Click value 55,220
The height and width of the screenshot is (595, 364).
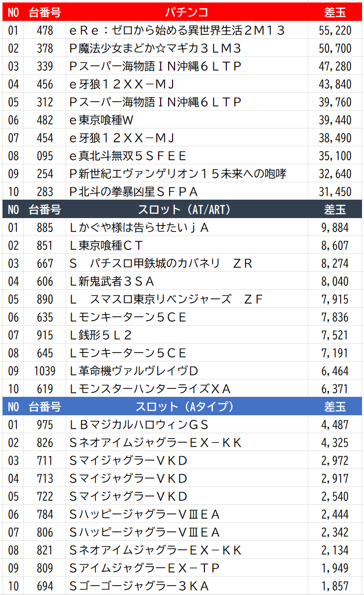pos(335,30)
